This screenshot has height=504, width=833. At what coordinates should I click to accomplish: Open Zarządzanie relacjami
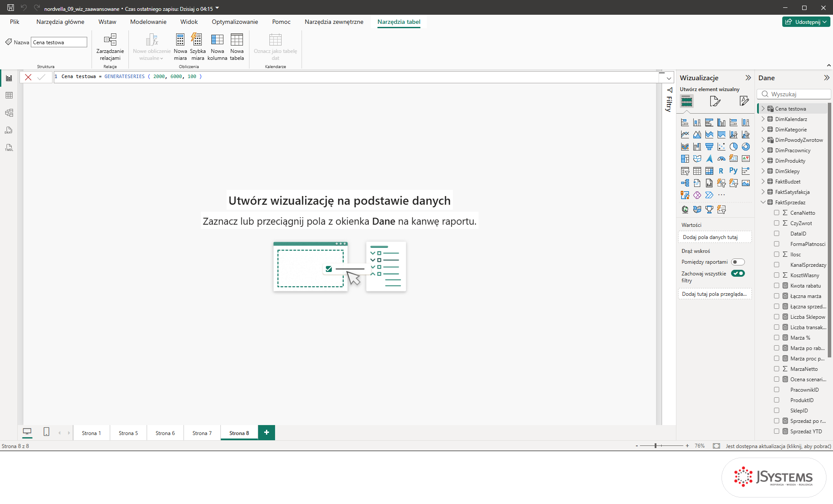pyautogui.click(x=110, y=47)
